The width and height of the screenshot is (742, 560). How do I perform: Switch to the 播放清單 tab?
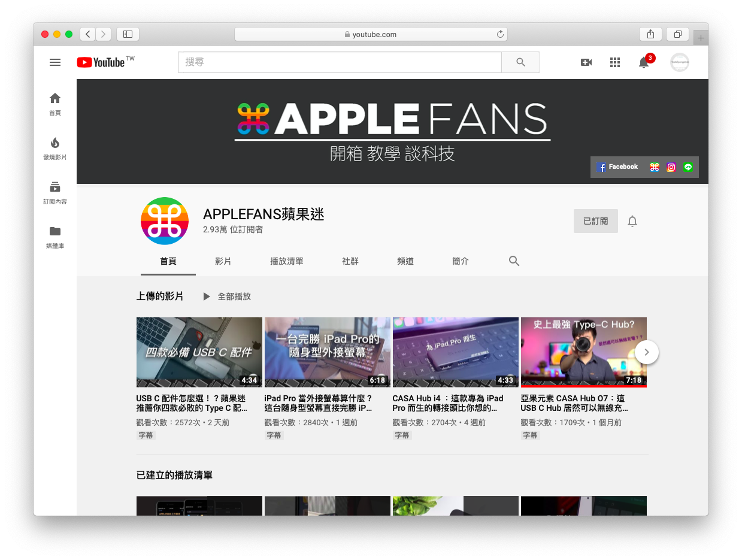(287, 261)
